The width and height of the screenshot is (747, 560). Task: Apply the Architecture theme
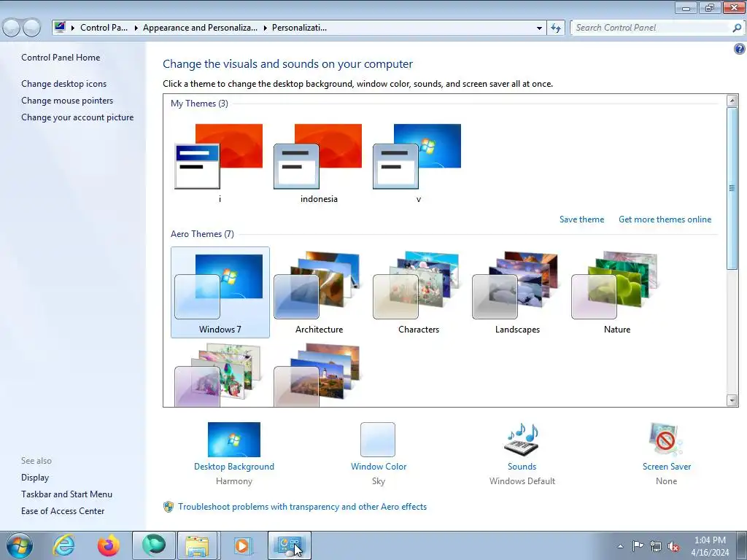(319, 292)
